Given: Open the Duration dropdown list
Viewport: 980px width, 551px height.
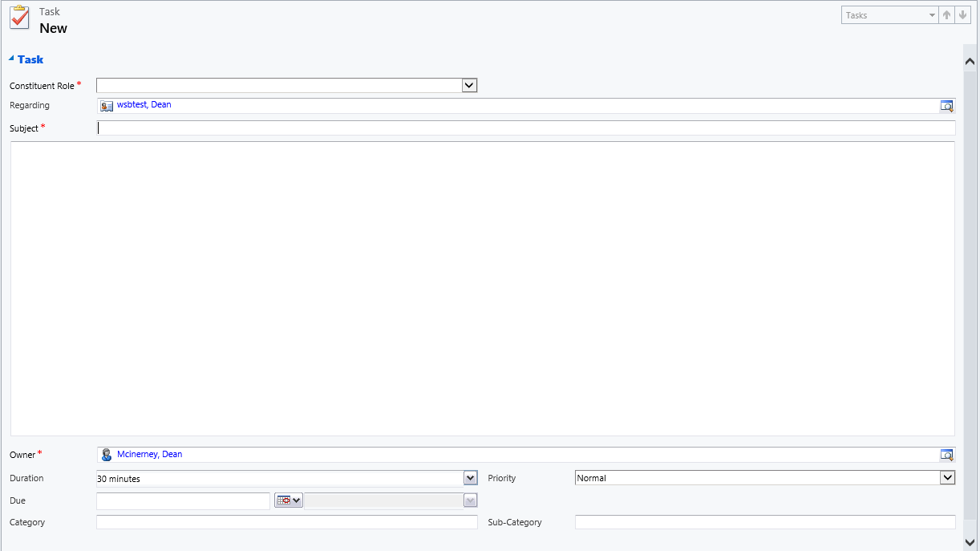Looking at the screenshot, I should click(x=470, y=478).
